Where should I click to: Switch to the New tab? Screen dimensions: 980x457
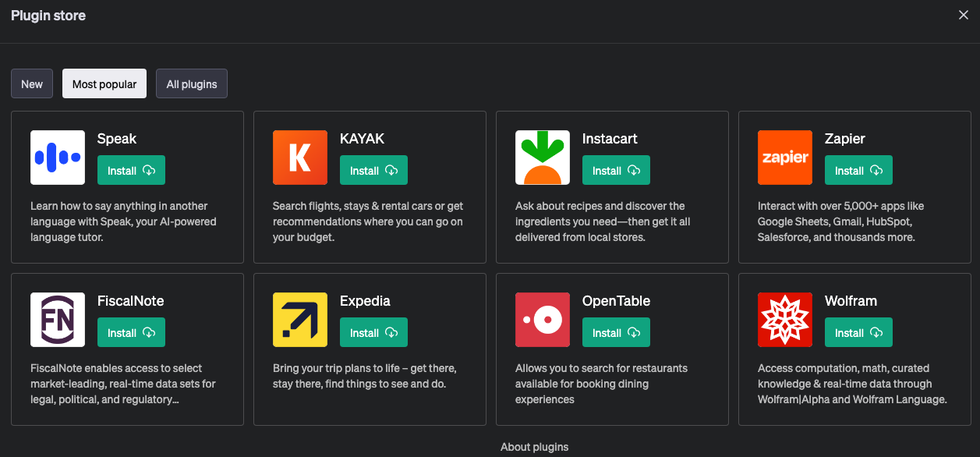pyautogui.click(x=32, y=84)
